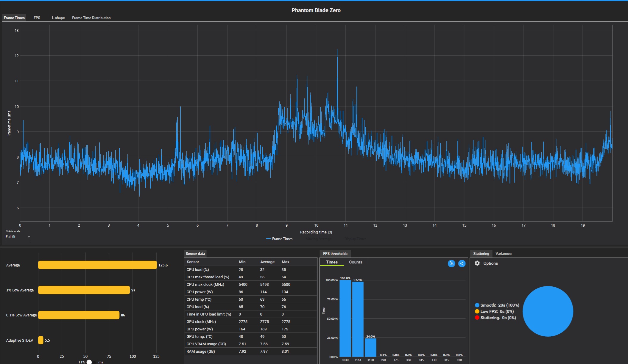Click the Sensor column header

click(x=193, y=262)
